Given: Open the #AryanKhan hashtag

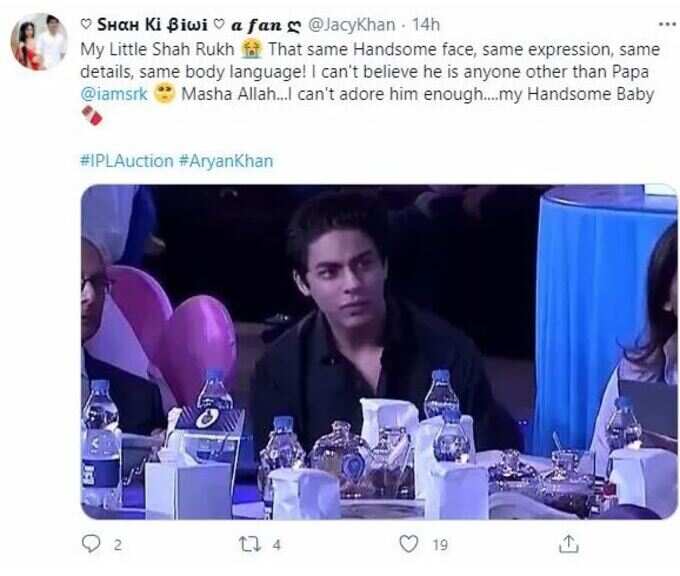Looking at the screenshot, I should coord(226,161).
